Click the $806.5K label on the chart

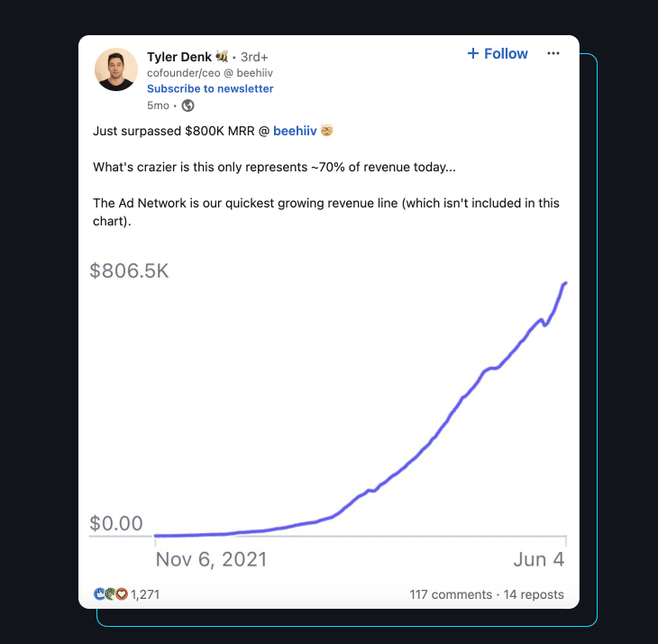129,271
